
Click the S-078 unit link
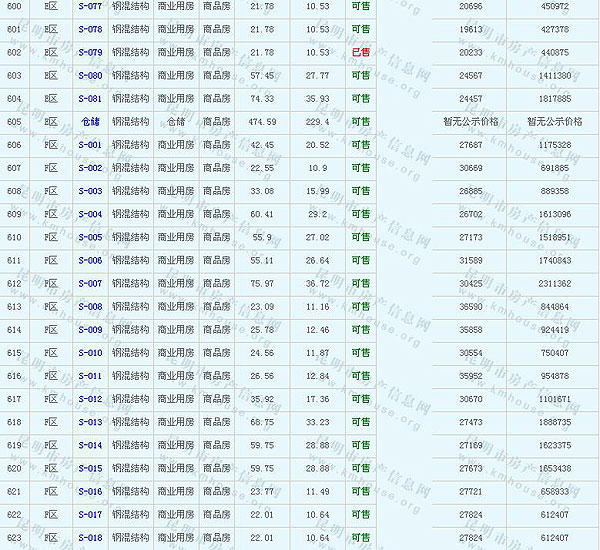pos(90,29)
